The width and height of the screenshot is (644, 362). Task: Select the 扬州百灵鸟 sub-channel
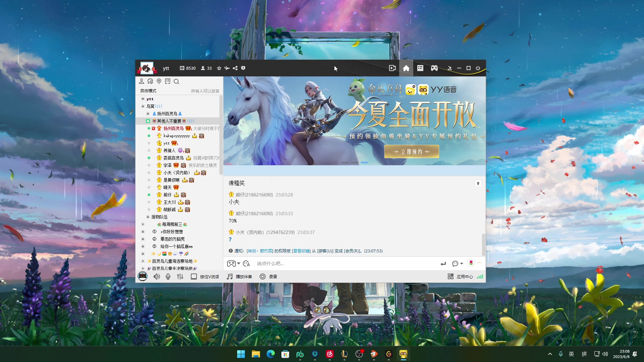pos(167,114)
